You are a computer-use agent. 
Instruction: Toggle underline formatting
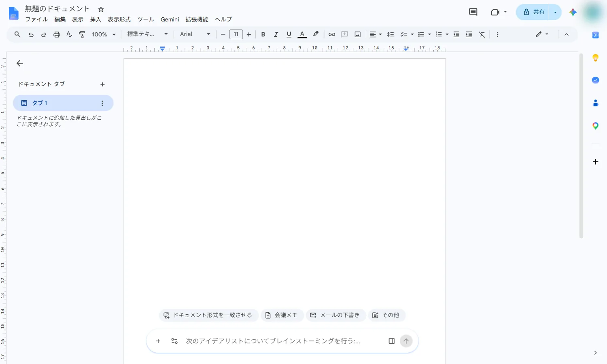[x=289, y=34]
